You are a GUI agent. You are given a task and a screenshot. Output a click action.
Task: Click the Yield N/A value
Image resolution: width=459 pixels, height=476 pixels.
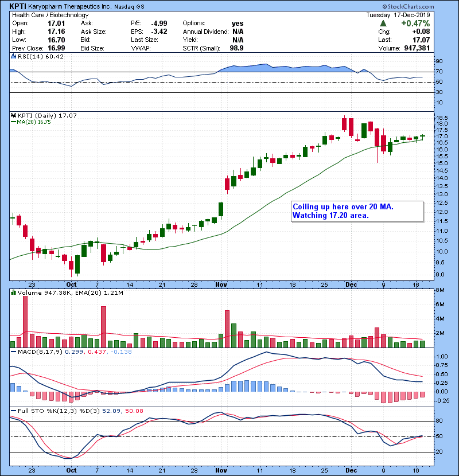click(x=238, y=40)
